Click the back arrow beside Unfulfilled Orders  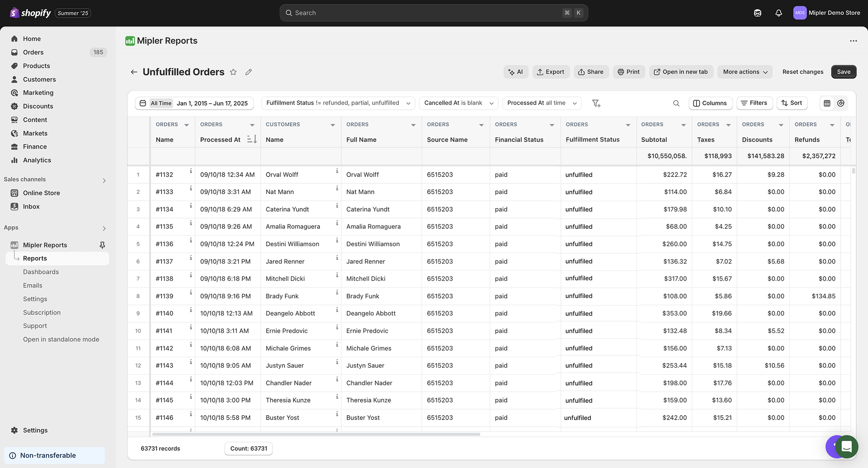[x=134, y=72]
